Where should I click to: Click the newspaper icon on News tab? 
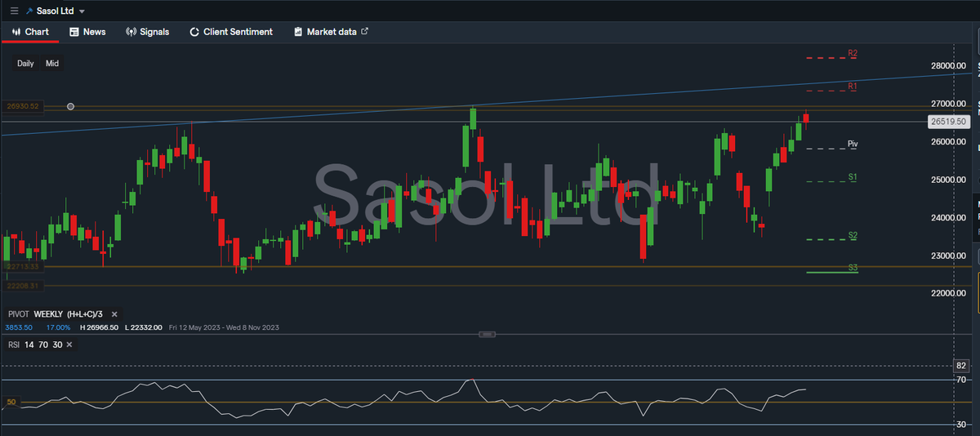(x=74, y=32)
